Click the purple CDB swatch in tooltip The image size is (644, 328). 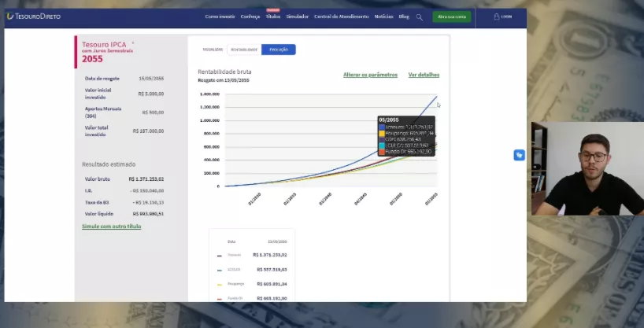pyautogui.click(x=382, y=139)
